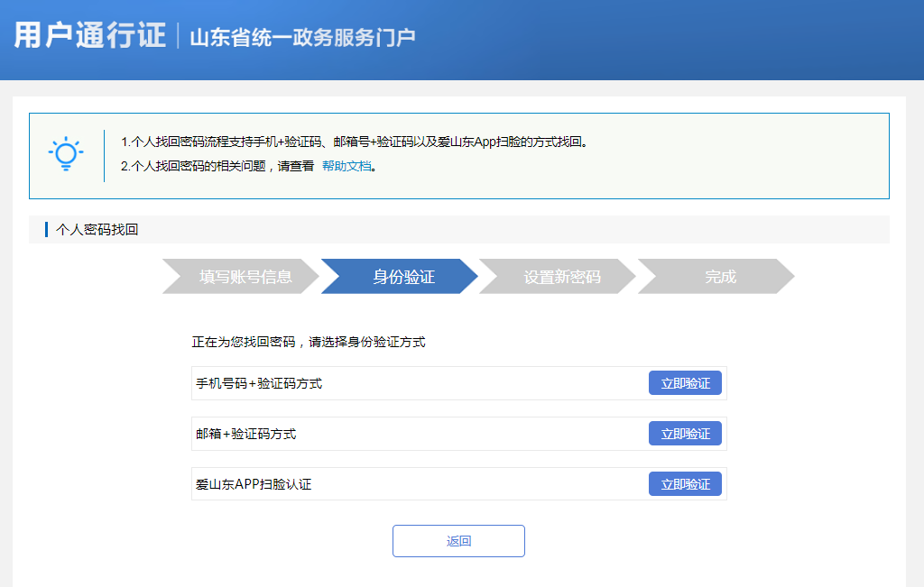Verify with 邮箱+验证码方式 via 立即验证

[x=685, y=433]
